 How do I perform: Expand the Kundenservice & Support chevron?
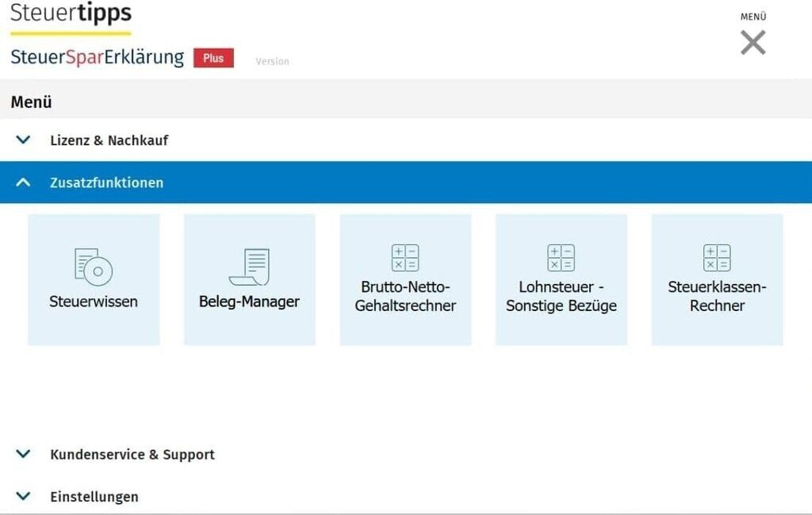click(24, 454)
